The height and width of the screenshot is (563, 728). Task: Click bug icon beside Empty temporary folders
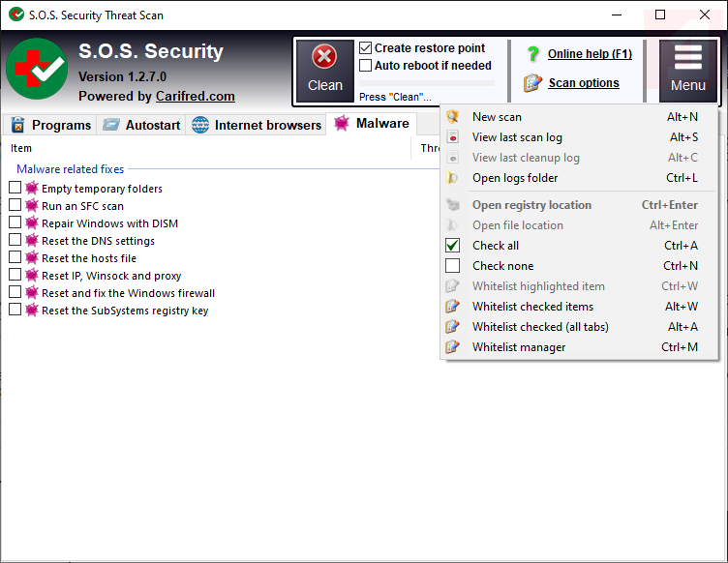(x=32, y=188)
